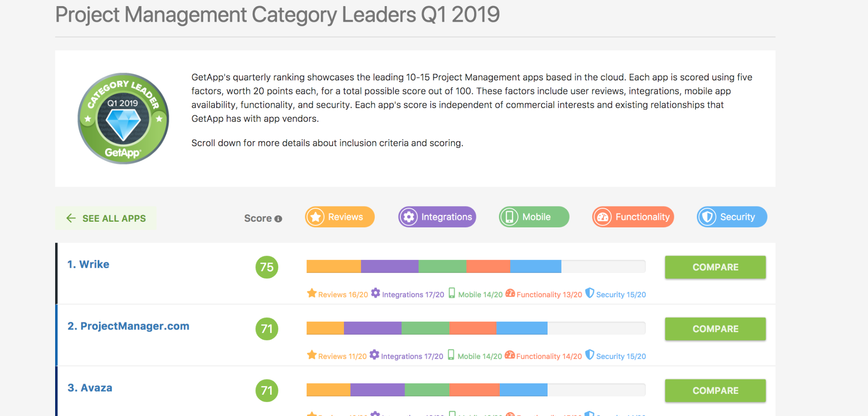Image resolution: width=868 pixels, height=416 pixels.
Task: Click ProjectManager.com's Security shield icon
Action: click(590, 355)
